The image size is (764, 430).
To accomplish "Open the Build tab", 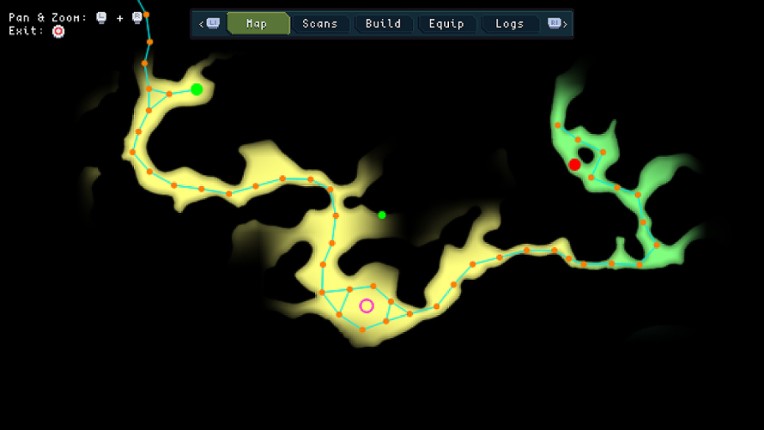I will 383,23.
